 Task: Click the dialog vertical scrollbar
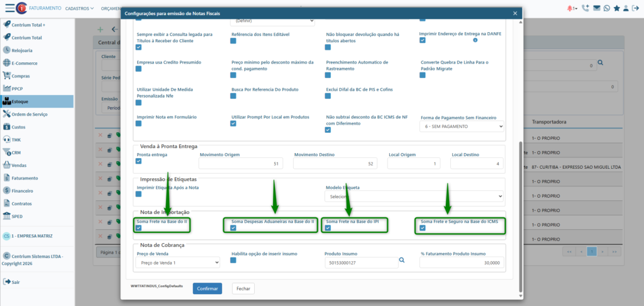(x=519, y=214)
